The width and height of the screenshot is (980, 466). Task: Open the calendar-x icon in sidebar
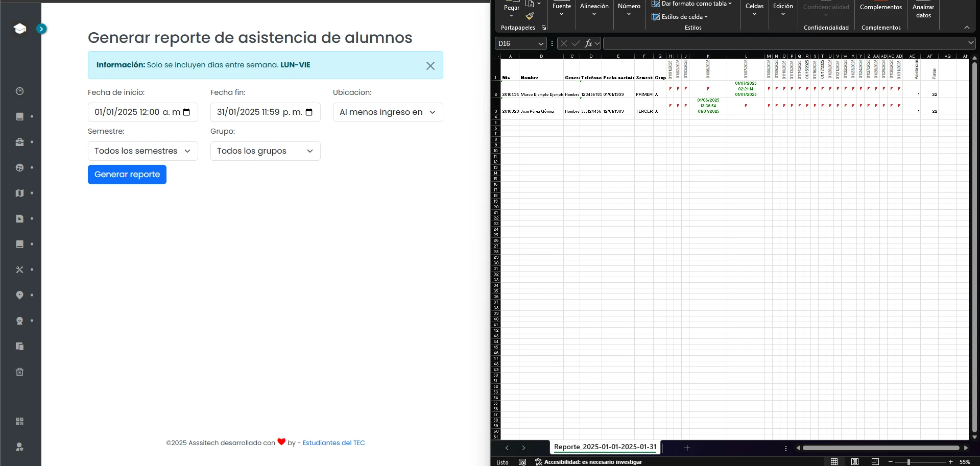coord(20,372)
